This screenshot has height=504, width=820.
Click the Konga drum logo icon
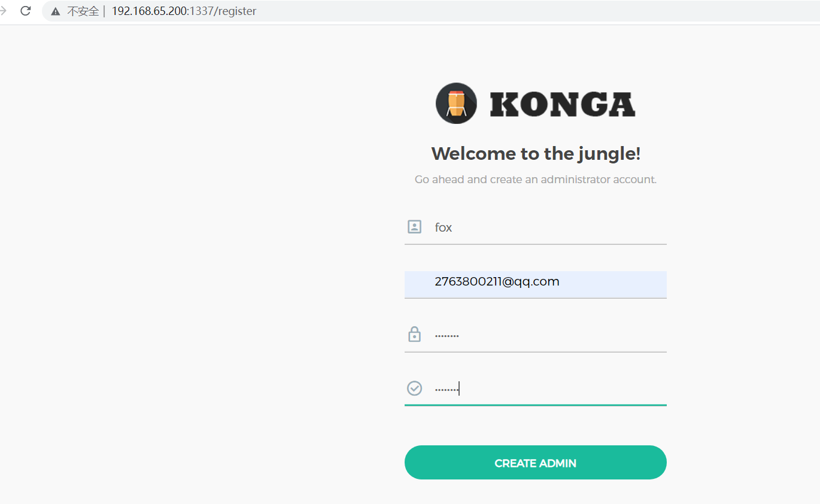[456, 103]
